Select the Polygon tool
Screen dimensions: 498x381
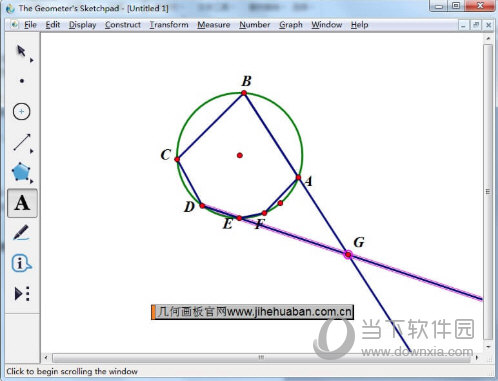tap(21, 172)
